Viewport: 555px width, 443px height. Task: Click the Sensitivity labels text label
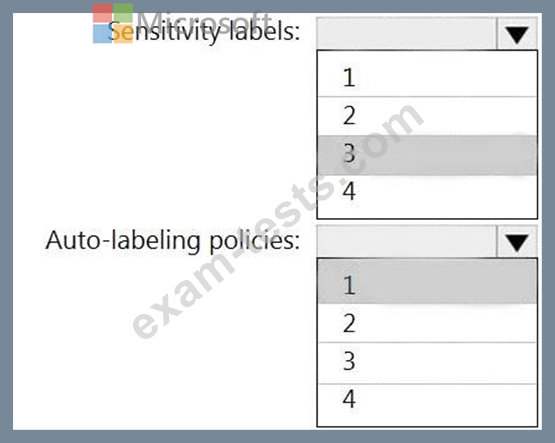(x=204, y=32)
